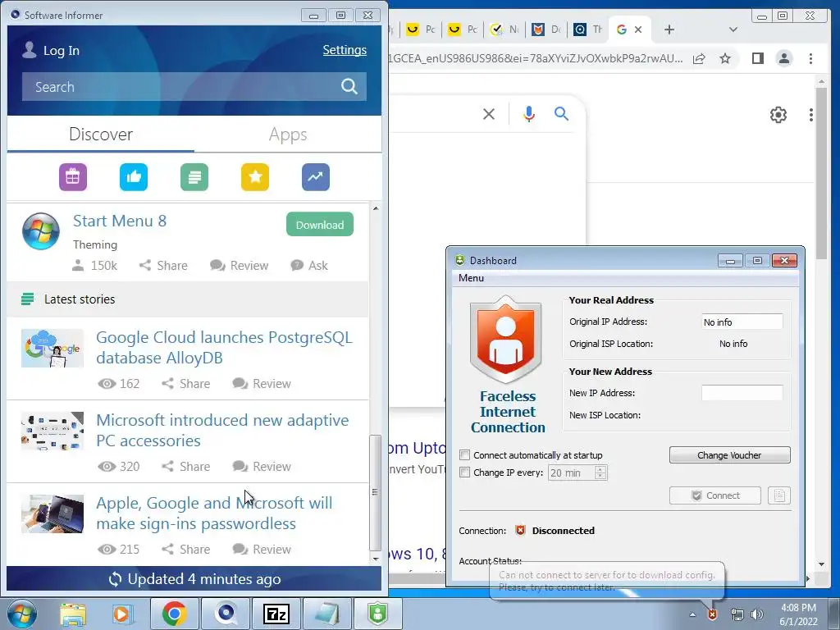
Task: Start Google voice search with the microphone
Action: click(x=529, y=113)
